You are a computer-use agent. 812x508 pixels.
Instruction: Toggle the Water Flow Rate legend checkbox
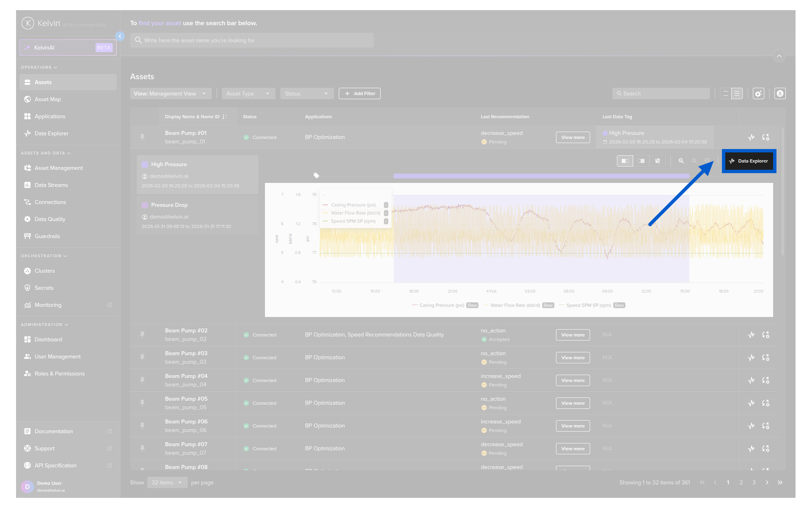point(386,213)
